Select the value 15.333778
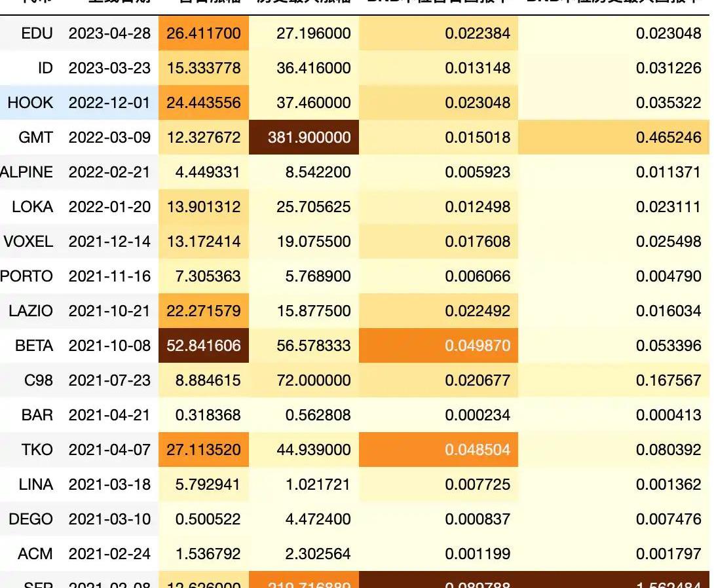This screenshot has width=714, height=588. [204, 68]
